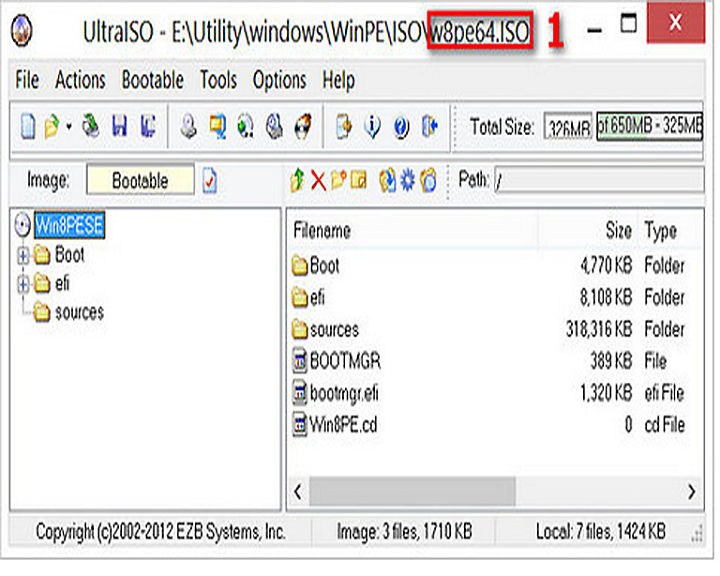Viewport: 720px width, 576px height.
Task: Open the Tools menu
Action: pyautogui.click(x=218, y=79)
